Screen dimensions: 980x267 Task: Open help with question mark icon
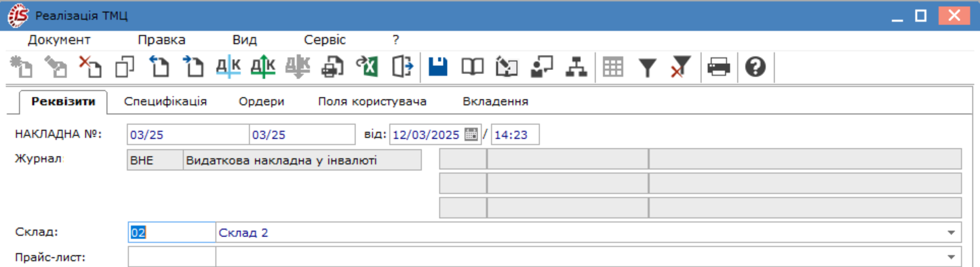tap(755, 67)
